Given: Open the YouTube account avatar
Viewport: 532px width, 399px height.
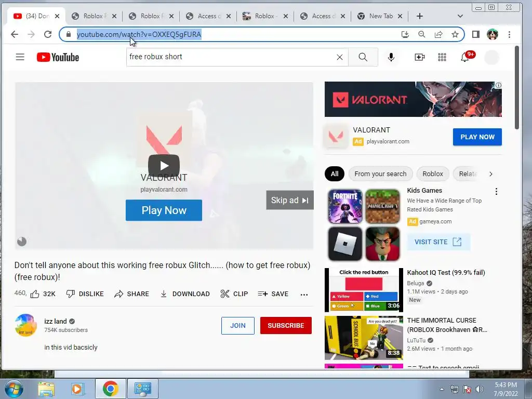Looking at the screenshot, I should coord(491,57).
